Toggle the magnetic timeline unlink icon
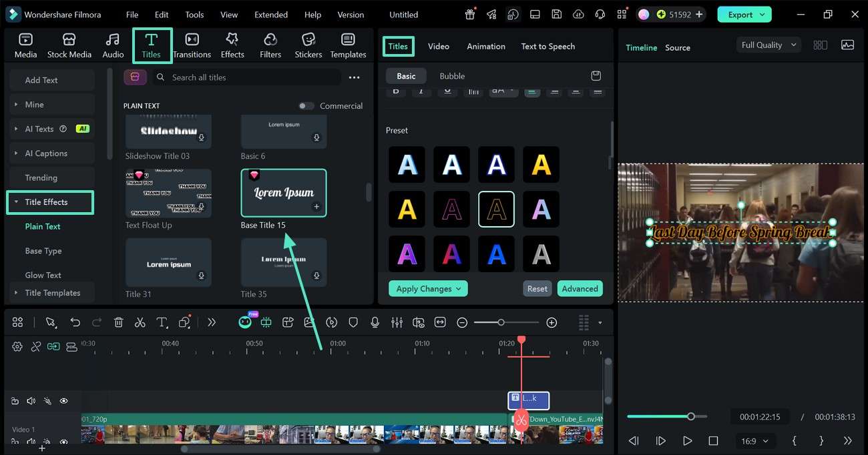 (36, 346)
